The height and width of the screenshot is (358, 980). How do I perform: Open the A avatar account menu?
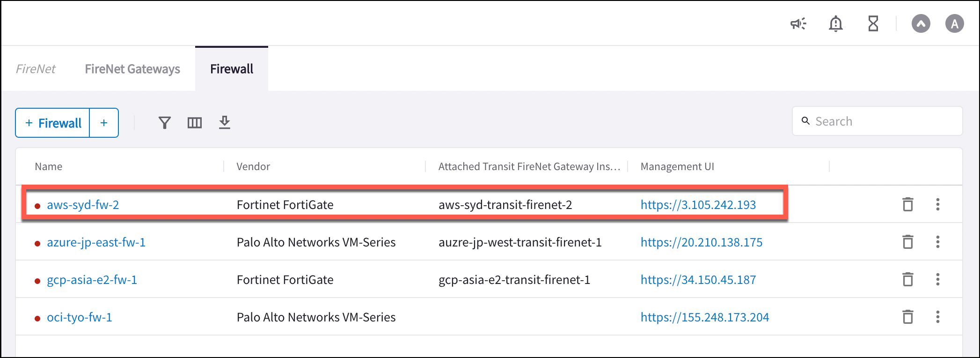tap(955, 23)
